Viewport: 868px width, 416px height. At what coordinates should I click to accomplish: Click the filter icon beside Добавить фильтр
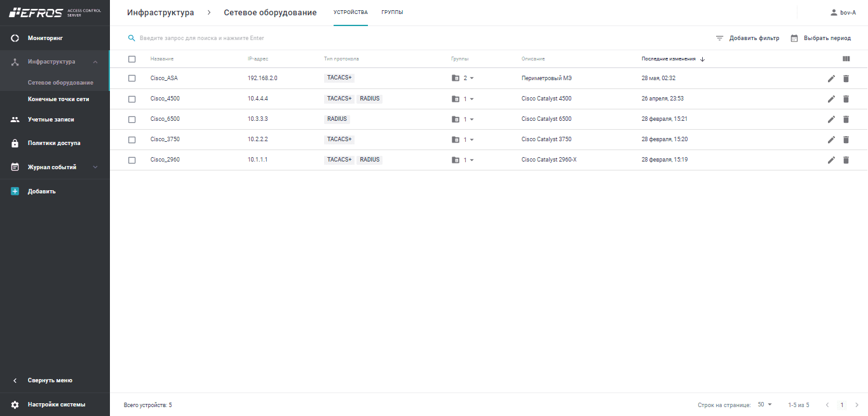point(720,38)
